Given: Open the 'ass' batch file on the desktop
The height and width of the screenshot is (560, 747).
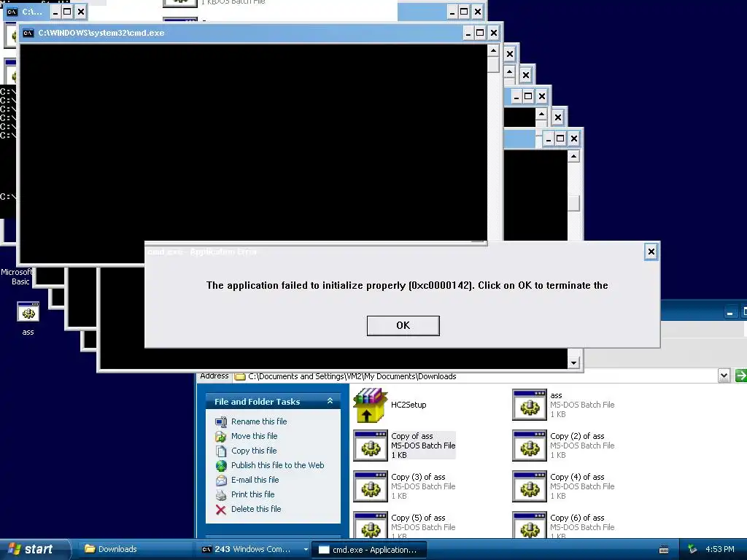Looking at the screenshot, I should click(28, 313).
